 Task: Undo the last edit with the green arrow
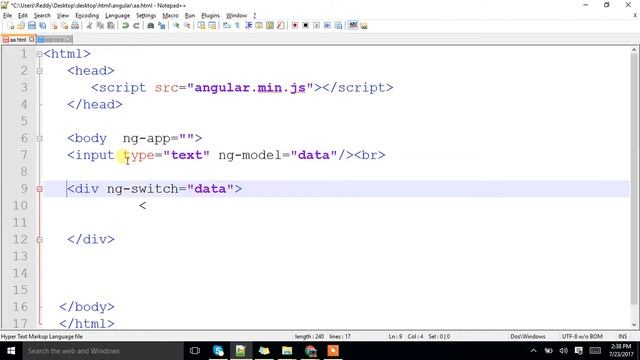coord(125,26)
